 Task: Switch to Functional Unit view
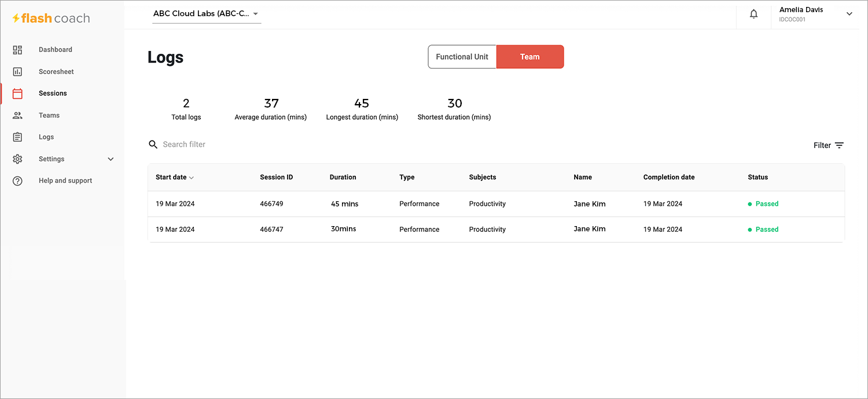(x=462, y=57)
